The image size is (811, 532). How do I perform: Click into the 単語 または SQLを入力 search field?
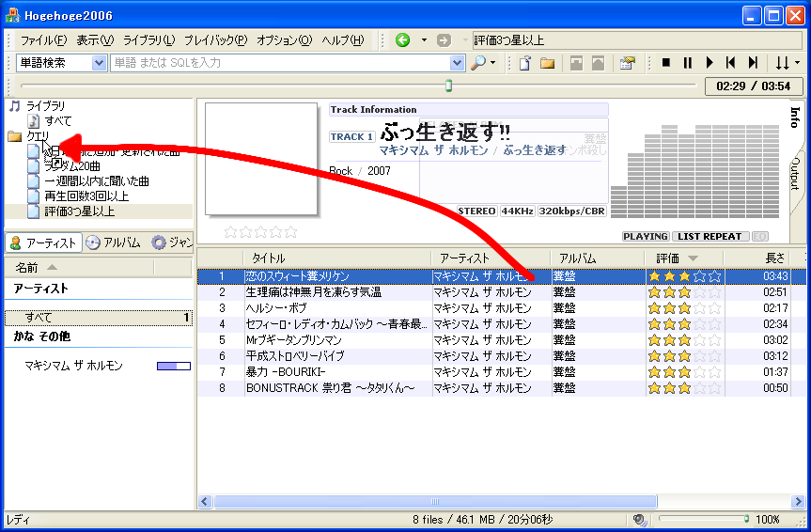click(x=280, y=63)
